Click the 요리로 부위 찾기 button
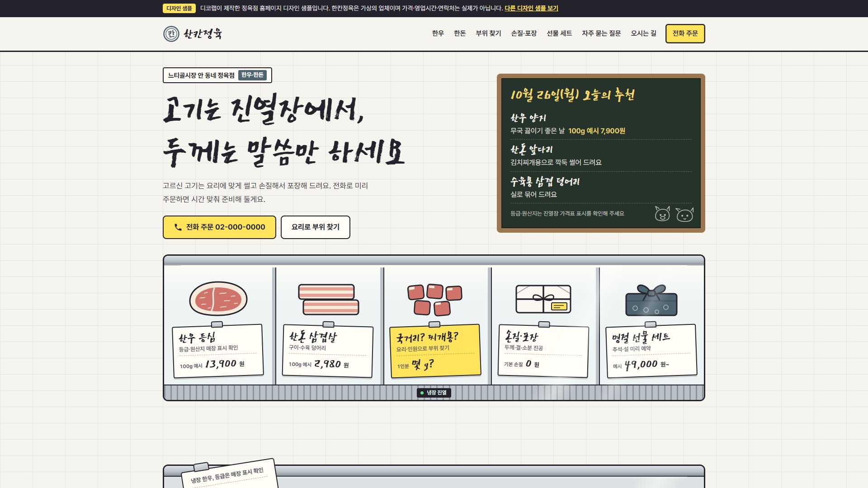Viewport: 868px width, 488px height. (x=315, y=227)
